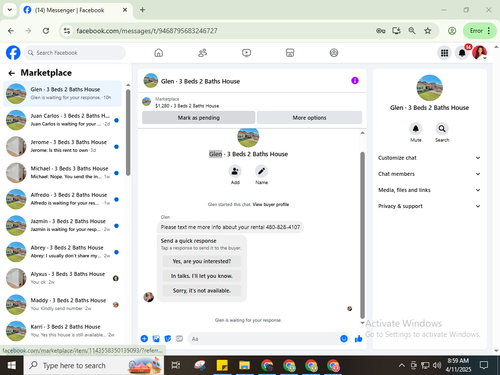This screenshot has height=375, width=500.
Task: Choose a GIF icon in composer
Action: pos(179,339)
